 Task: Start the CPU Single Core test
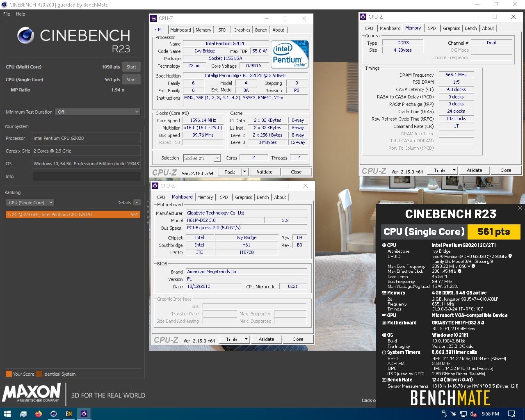coord(131,80)
